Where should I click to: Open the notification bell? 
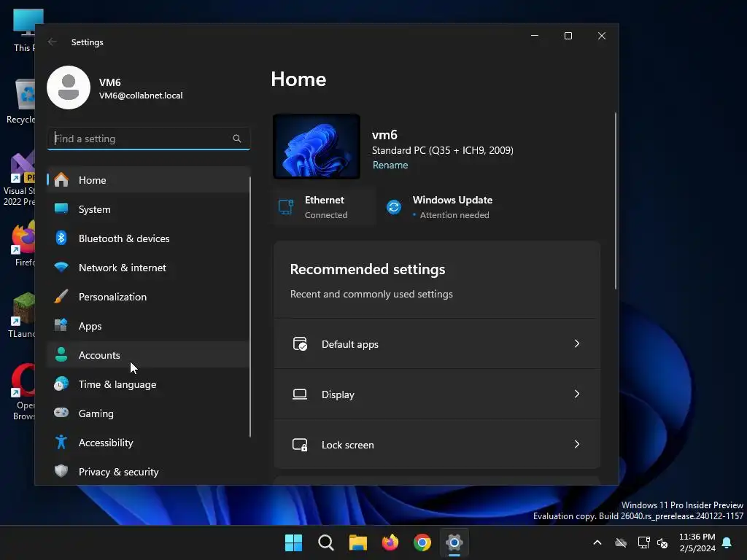[x=727, y=542]
